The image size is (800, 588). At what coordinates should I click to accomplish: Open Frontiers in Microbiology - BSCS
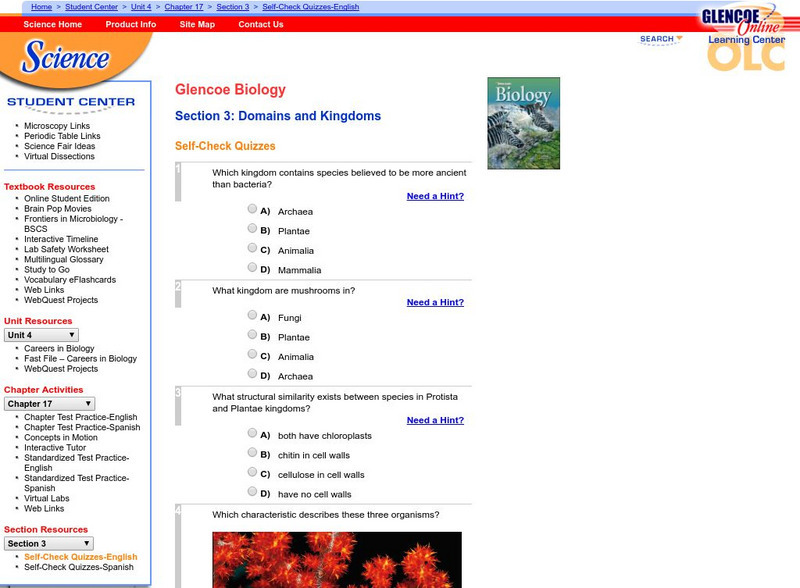73,224
